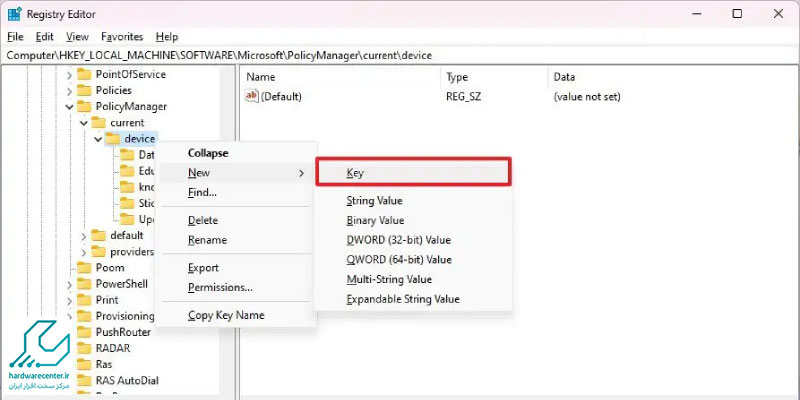Open the View menu
Viewport: 800px width, 400px height.
pos(77,37)
